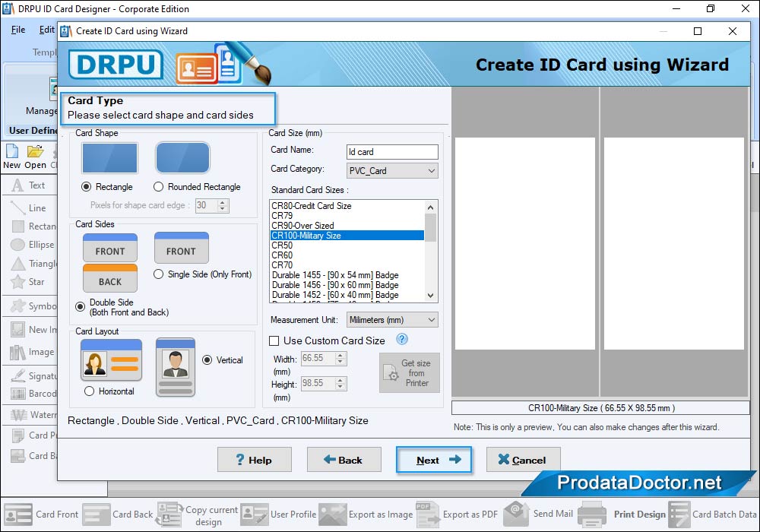Screen dimensions: 760x532
Task: Open the Symbol tool in sidebar
Action: [x=33, y=306]
